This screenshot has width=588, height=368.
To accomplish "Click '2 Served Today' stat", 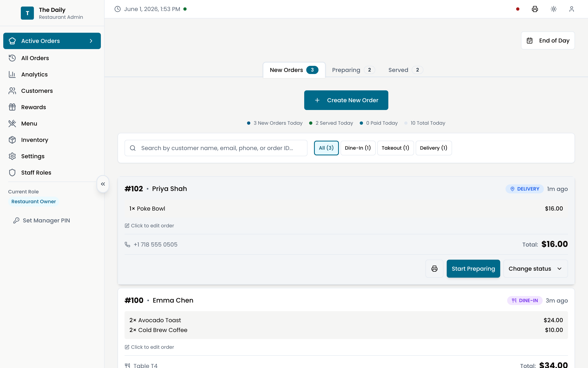I will [x=331, y=123].
